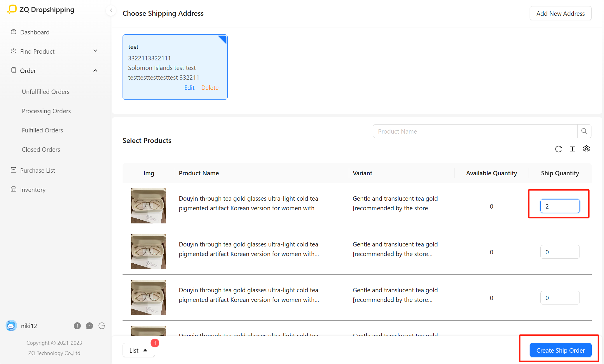The width and height of the screenshot is (604, 364).
Task: Click first row glasses product thumbnail
Action: tap(149, 206)
